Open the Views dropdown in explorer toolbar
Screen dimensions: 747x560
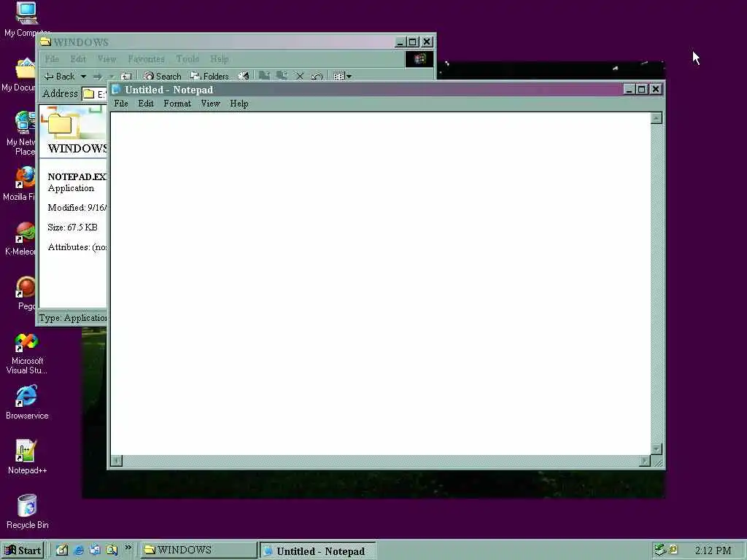(343, 76)
